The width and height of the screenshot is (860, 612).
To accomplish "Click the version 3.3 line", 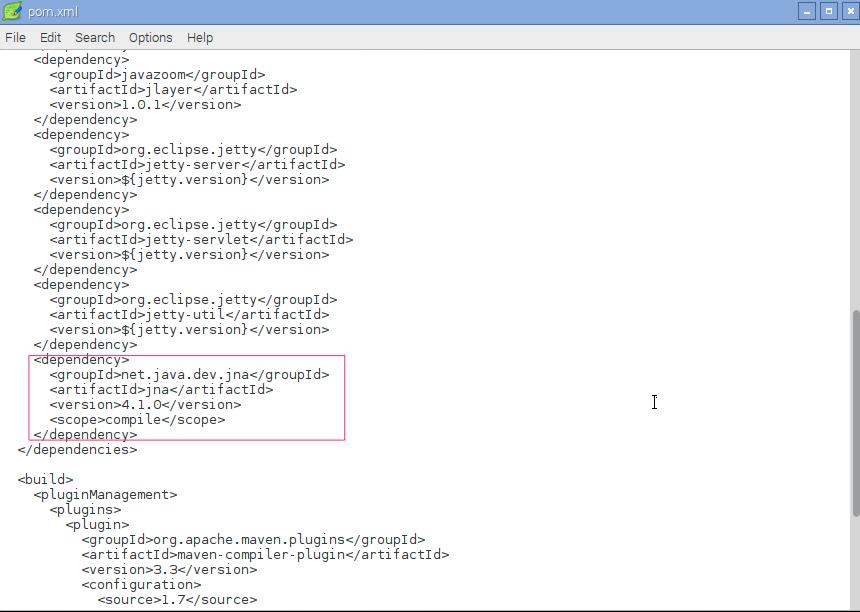I will 169,570.
